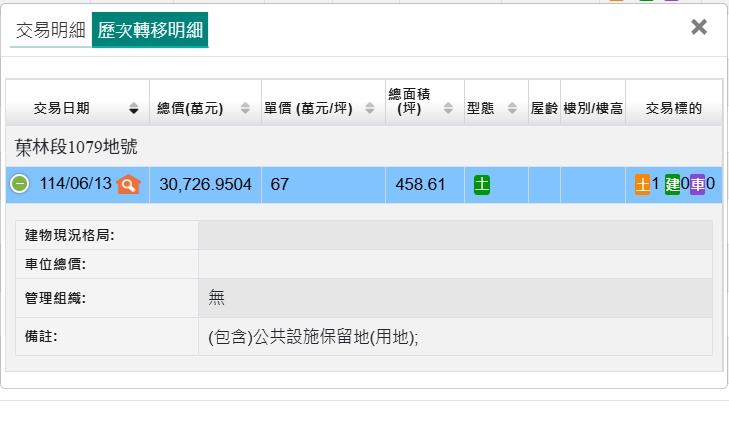Viewport: 729px width, 429px height.
Task: Click the 備註 public facility reserved land note
Action: tap(312, 337)
